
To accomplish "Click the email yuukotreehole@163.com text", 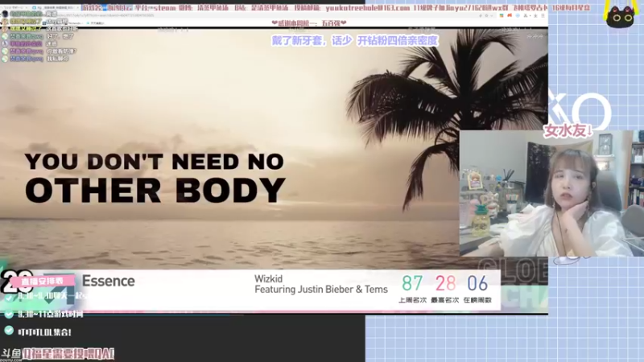I will coord(368,8).
